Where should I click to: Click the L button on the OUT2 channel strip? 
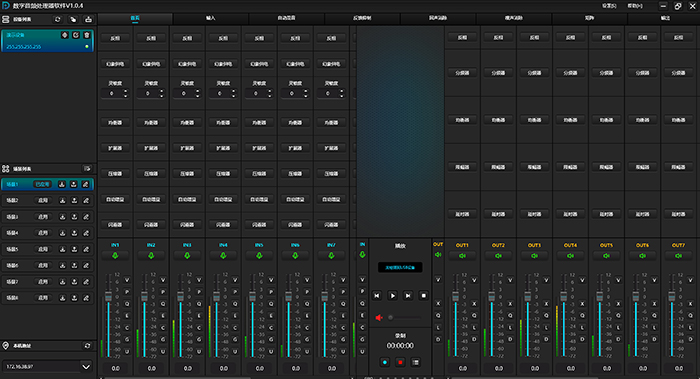pyautogui.click(x=510, y=328)
